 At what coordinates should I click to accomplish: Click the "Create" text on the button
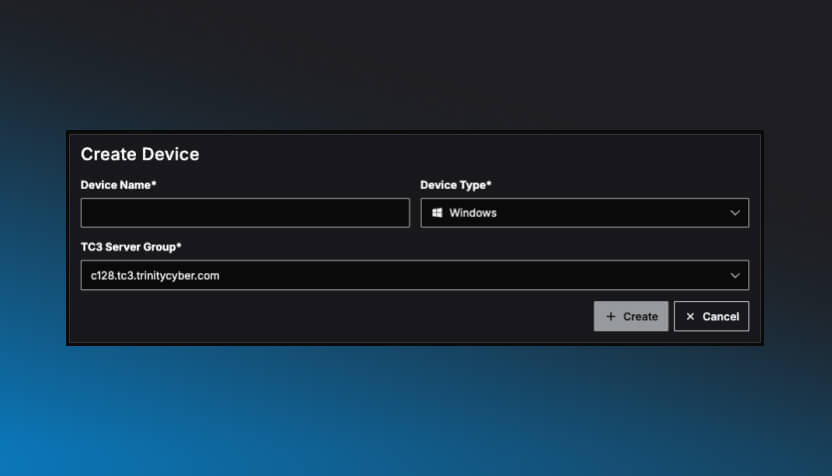point(640,316)
